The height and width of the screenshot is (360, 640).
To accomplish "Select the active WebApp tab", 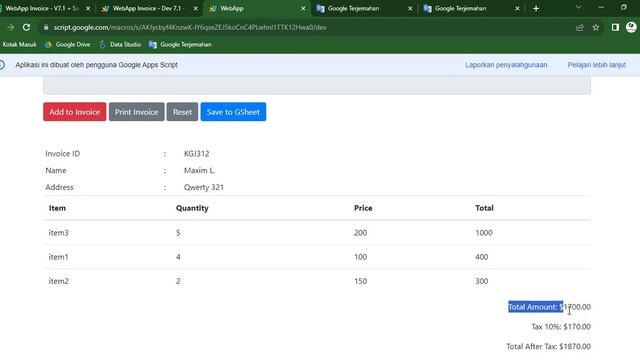I will [257, 9].
